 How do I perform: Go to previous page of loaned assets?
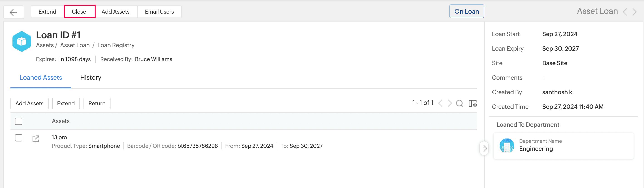point(440,103)
